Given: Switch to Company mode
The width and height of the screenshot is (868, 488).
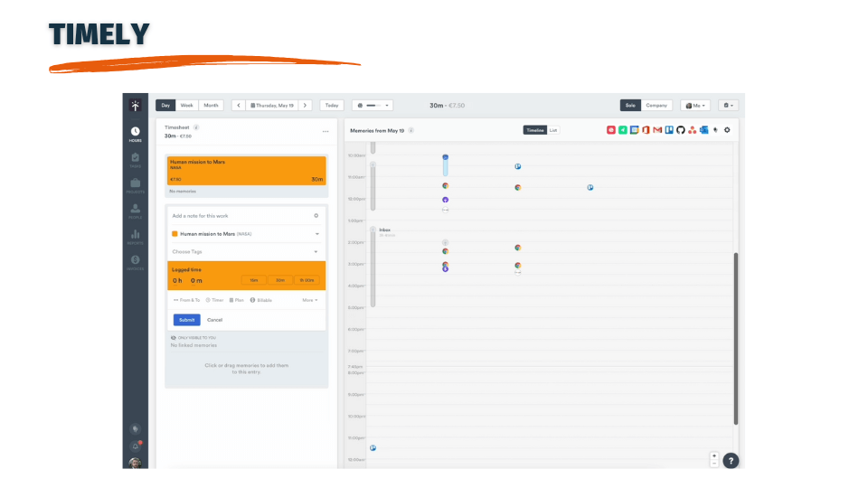Looking at the screenshot, I should coord(656,105).
